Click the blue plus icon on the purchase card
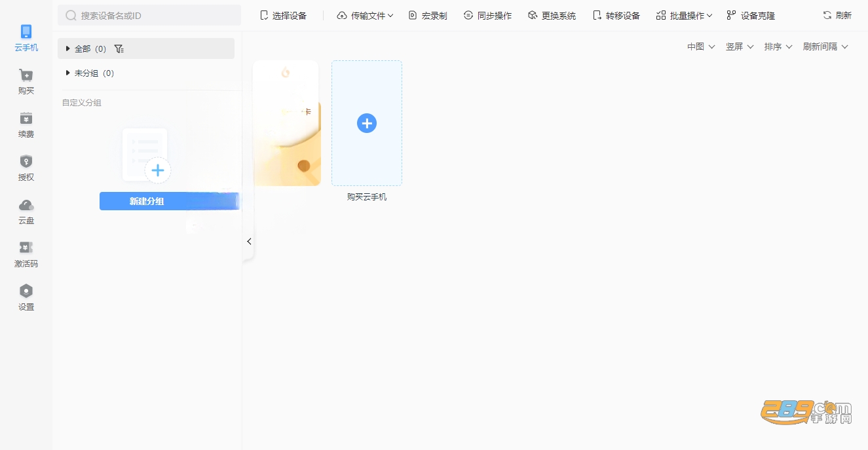 (x=367, y=123)
